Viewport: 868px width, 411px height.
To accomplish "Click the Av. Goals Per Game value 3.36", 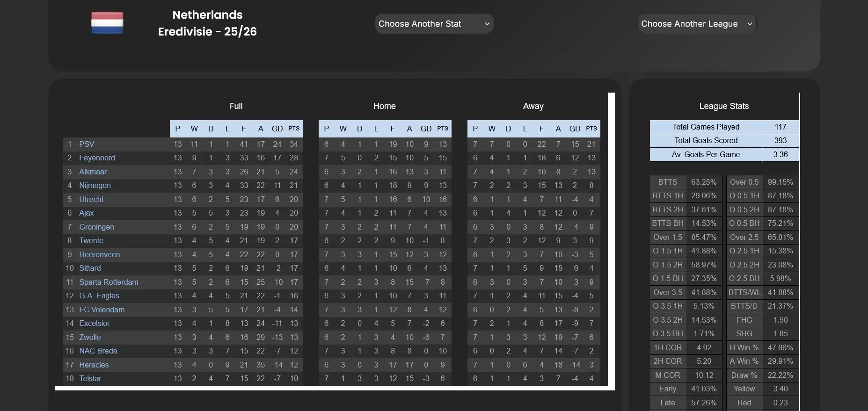I will pyautogui.click(x=780, y=154).
